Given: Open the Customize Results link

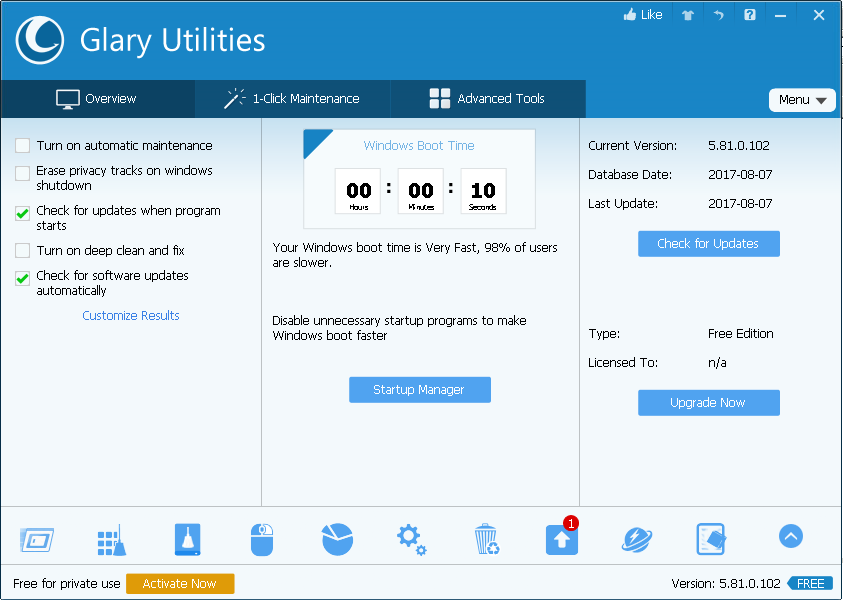Looking at the screenshot, I should (130, 315).
